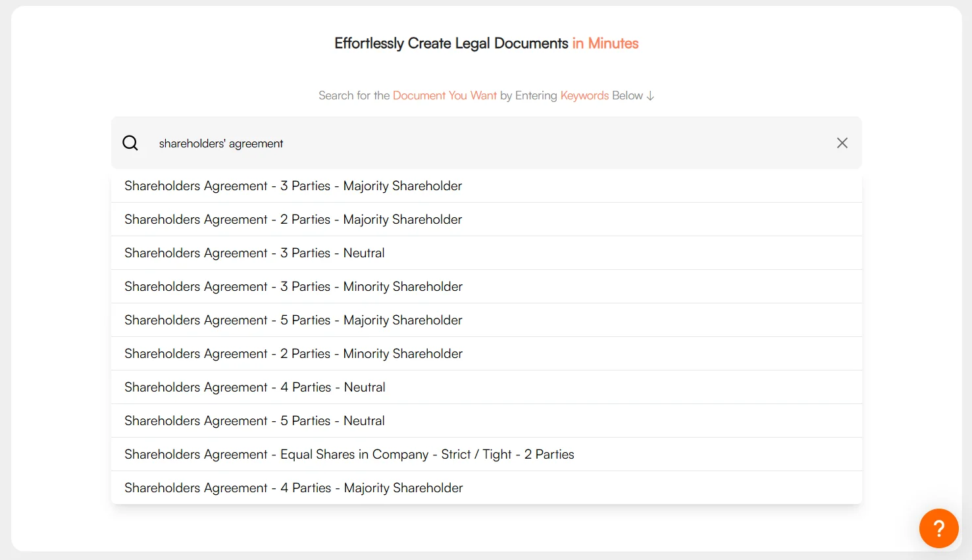
Task: Select 2 Parties Minority Shareholder agreement
Action: click(x=294, y=354)
